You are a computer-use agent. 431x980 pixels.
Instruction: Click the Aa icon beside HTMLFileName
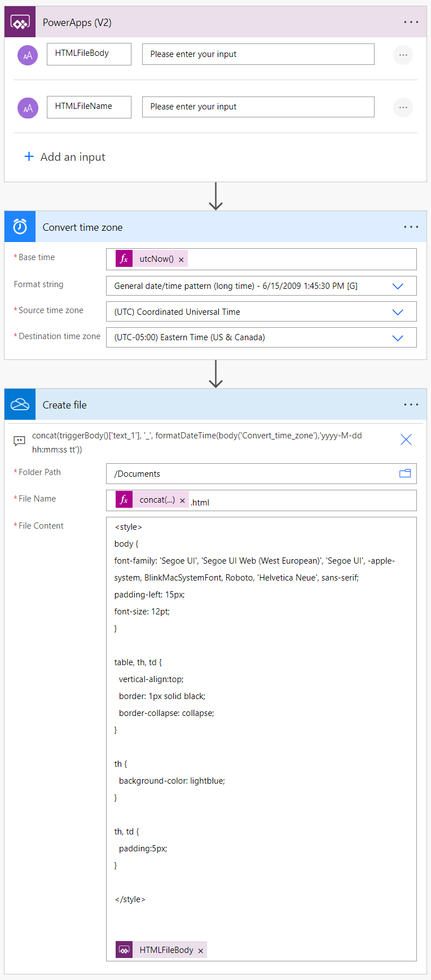point(27,107)
